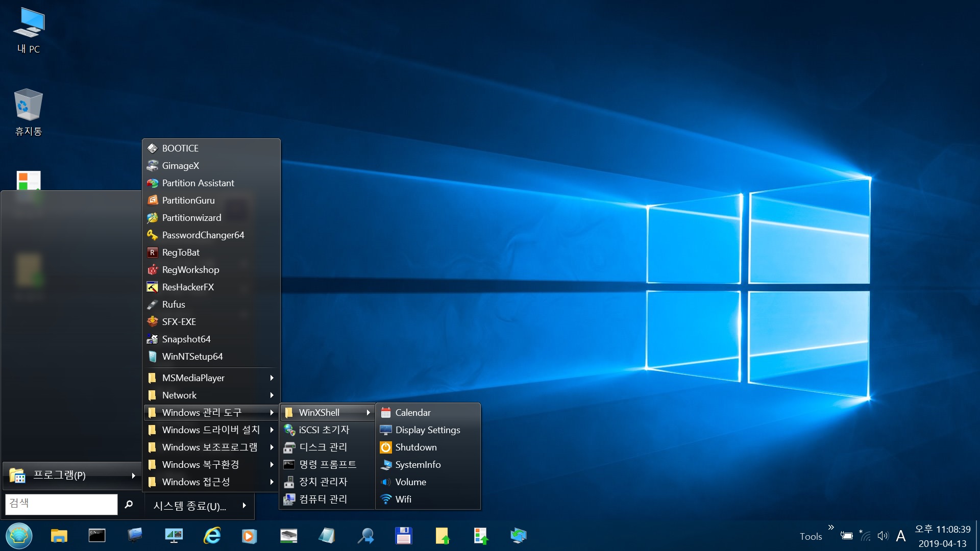Launch Internet Explorer from taskbar
The width and height of the screenshot is (980, 551).
(x=212, y=536)
